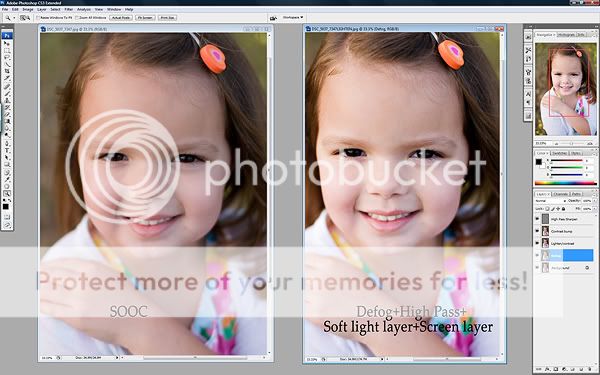Image resolution: width=600 pixels, height=375 pixels.
Task: Click the Fit Screen button
Action: click(x=145, y=18)
